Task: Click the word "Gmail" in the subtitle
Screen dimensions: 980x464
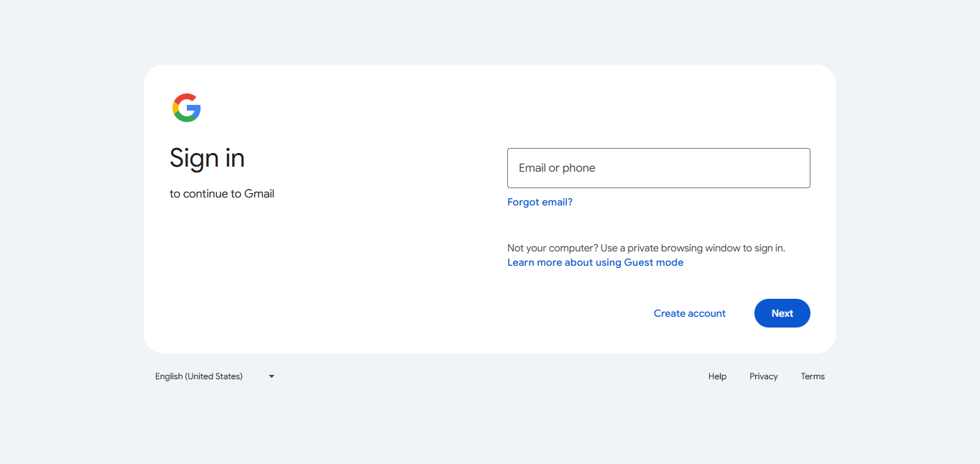Action: point(259,194)
